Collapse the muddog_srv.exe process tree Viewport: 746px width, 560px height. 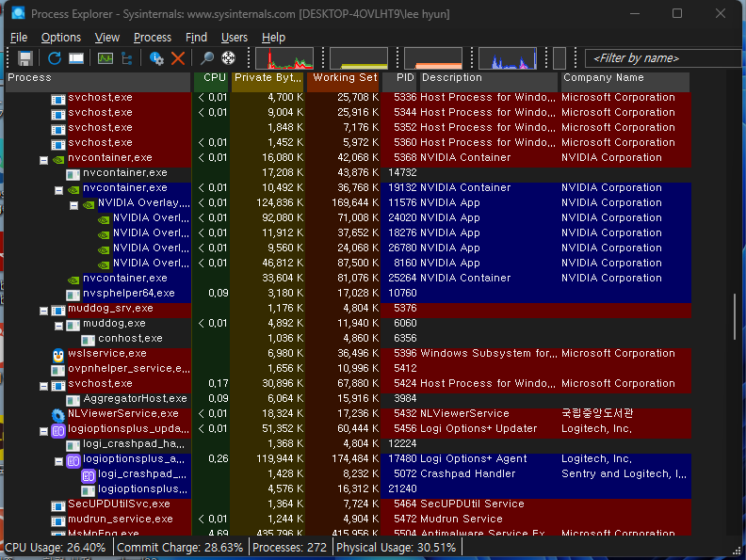pyautogui.click(x=44, y=309)
